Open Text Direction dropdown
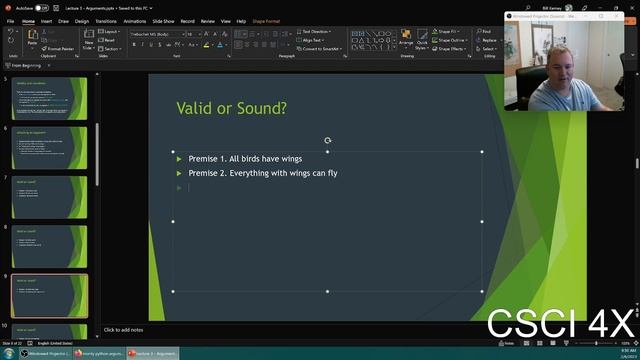Image resolution: width=640 pixels, height=360 pixels. [314, 31]
